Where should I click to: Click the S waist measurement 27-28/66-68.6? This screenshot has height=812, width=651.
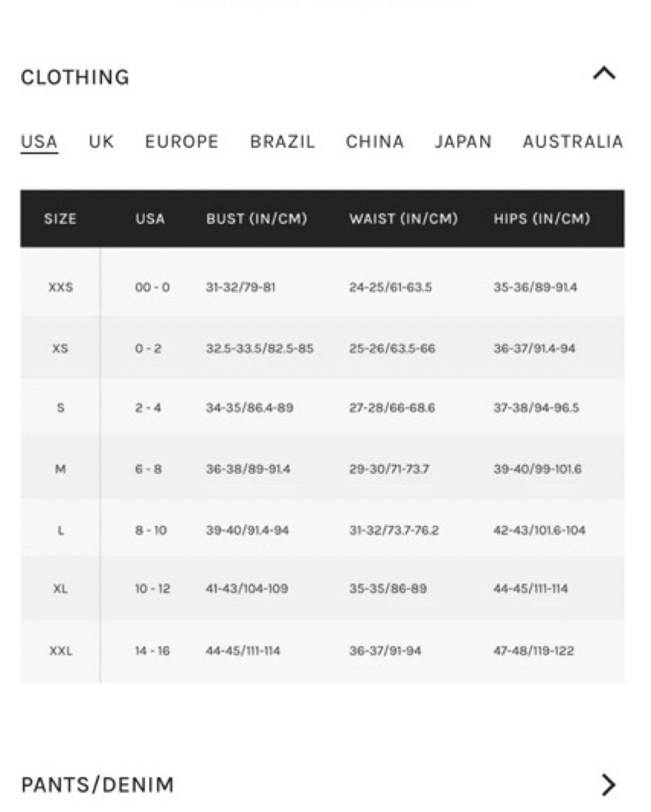pos(392,408)
